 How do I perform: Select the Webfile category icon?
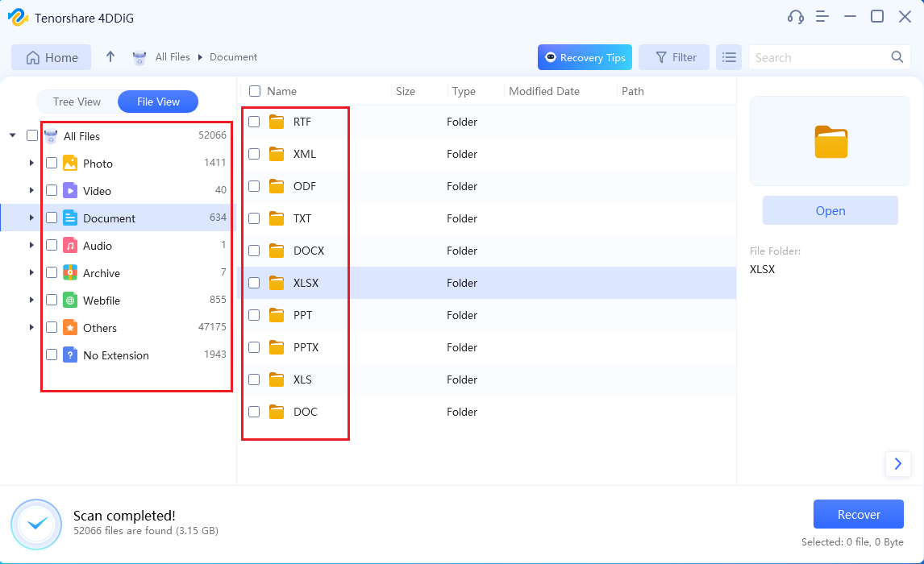click(70, 301)
